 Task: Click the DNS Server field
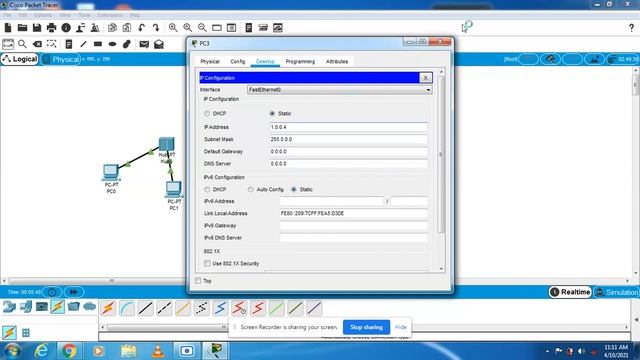tap(349, 164)
